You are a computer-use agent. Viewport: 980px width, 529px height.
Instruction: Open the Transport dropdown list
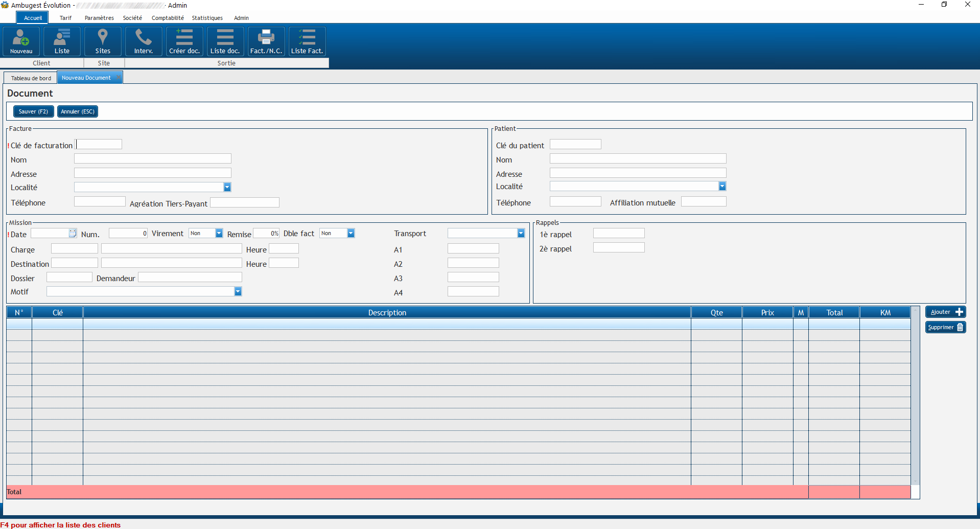[x=521, y=234]
